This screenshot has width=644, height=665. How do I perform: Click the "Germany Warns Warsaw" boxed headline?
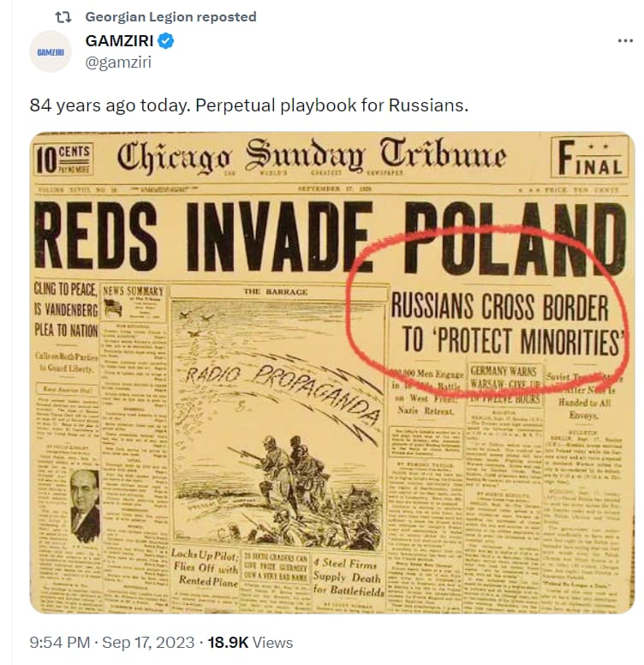505,385
